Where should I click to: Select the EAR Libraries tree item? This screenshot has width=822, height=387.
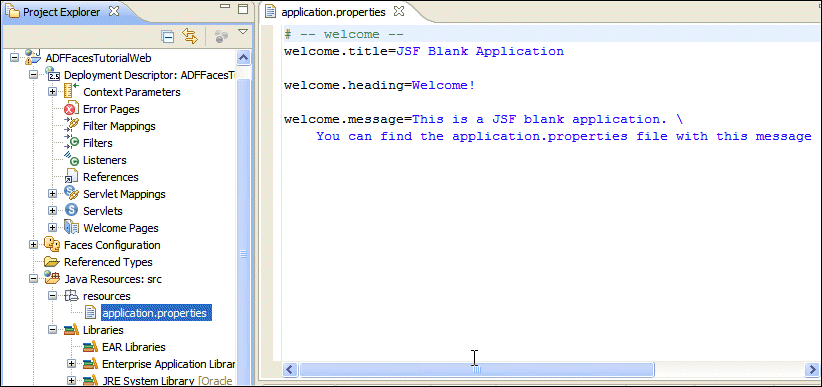coord(134,347)
